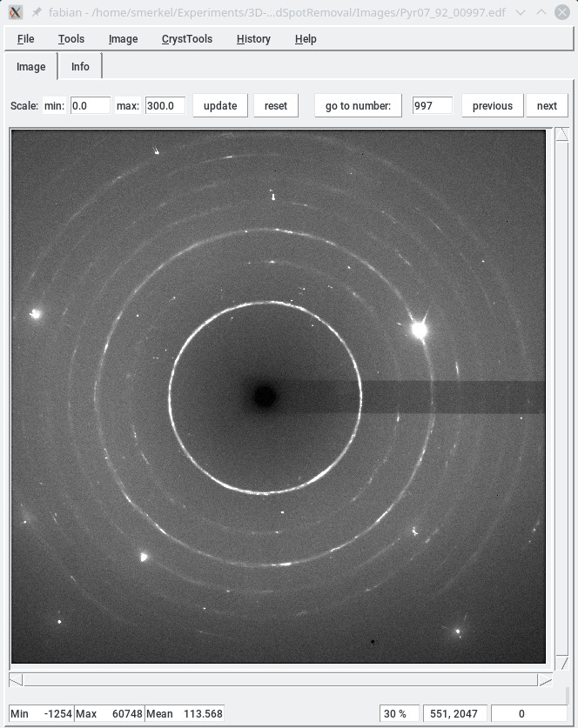Expand the CrystTools menu
The height and width of the screenshot is (728, 578).
click(x=186, y=39)
